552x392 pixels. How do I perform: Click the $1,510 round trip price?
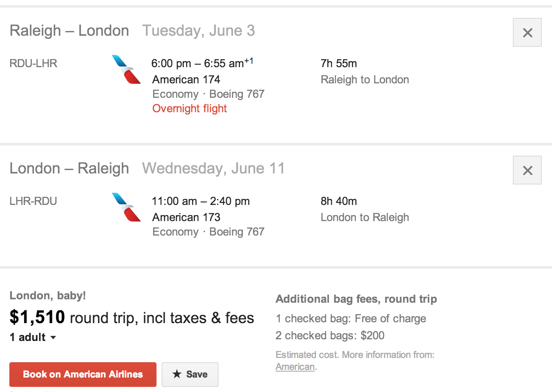click(37, 317)
